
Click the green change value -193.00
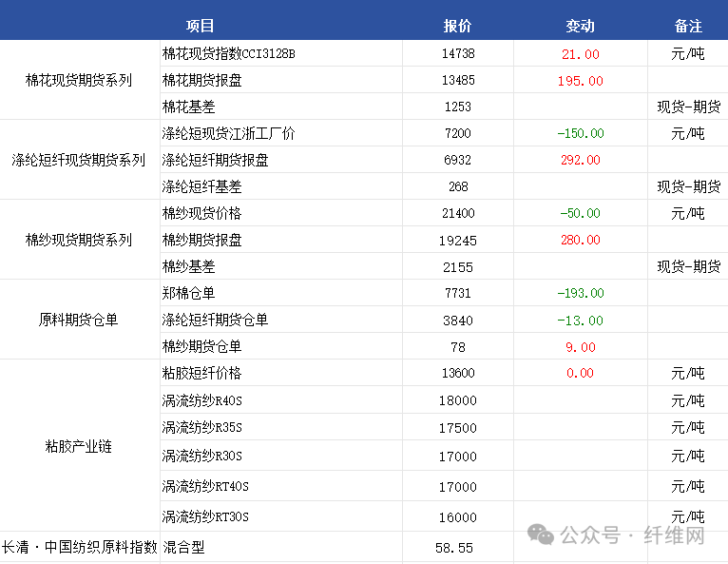tap(581, 293)
